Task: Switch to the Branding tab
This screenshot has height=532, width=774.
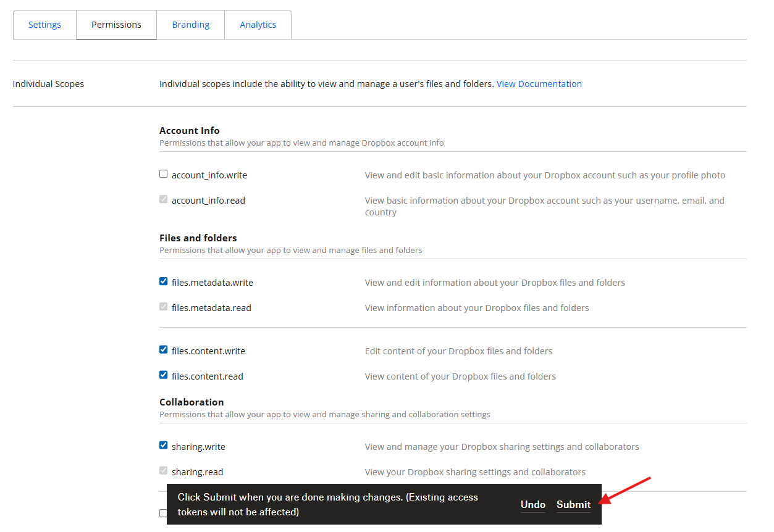Action: point(190,25)
